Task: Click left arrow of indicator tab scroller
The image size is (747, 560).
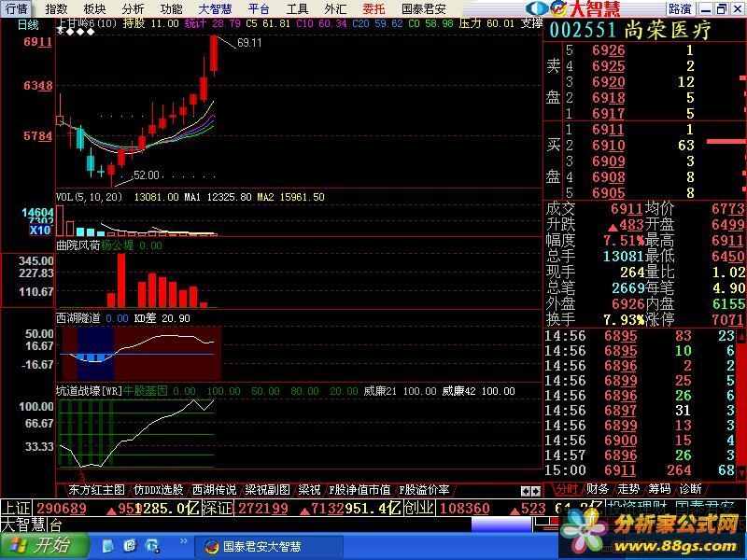Action: pos(526,491)
